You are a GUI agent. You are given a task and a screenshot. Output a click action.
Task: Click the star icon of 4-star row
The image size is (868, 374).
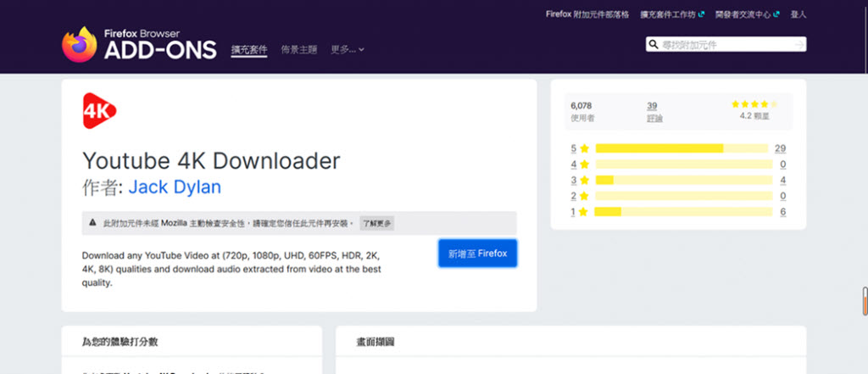pyautogui.click(x=585, y=164)
